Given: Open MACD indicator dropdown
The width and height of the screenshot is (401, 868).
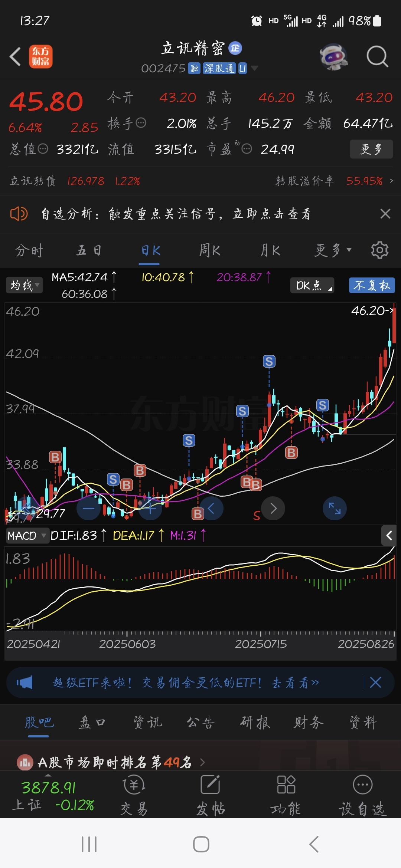Looking at the screenshot, I should coord(27,536).
